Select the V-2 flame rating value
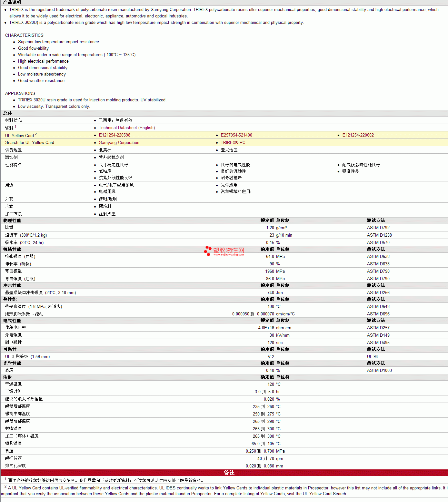Image resolution: width=448 pixels, height=502 pixels. click(x=271, y=357)
